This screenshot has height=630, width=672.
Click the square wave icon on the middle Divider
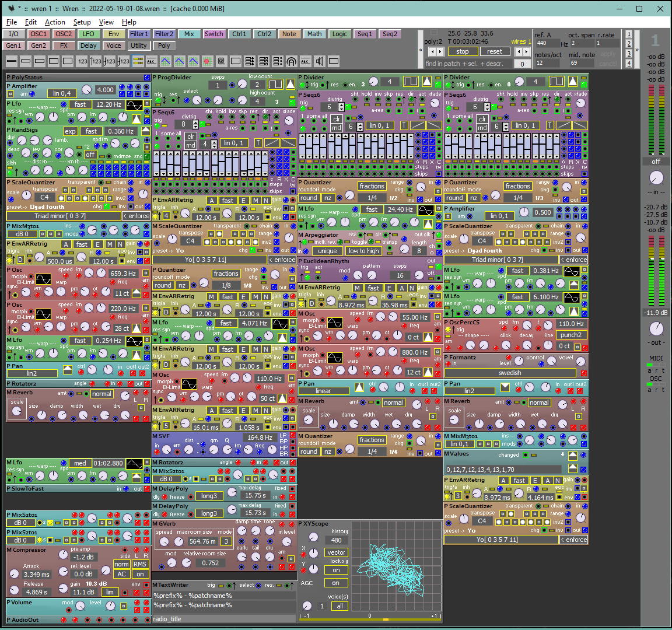tap(411, 82)
